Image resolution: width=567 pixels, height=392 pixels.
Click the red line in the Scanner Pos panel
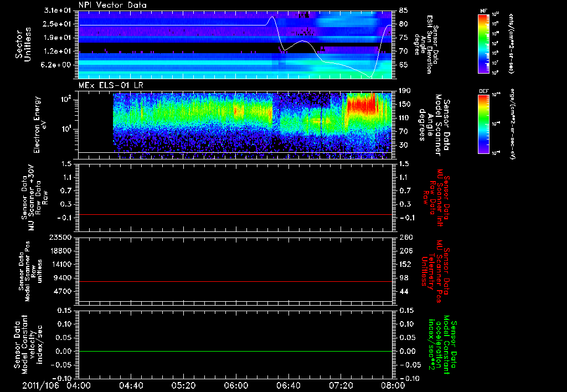(x=235, y=281)
